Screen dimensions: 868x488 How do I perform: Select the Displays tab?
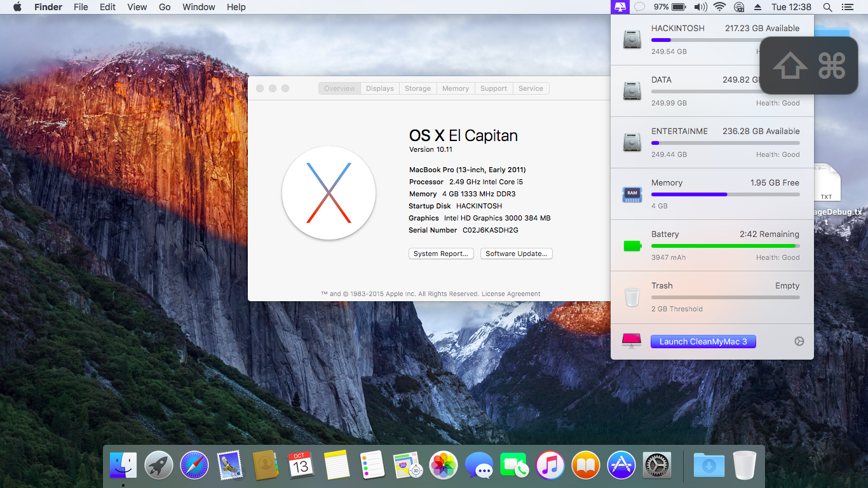coord(379,88)
